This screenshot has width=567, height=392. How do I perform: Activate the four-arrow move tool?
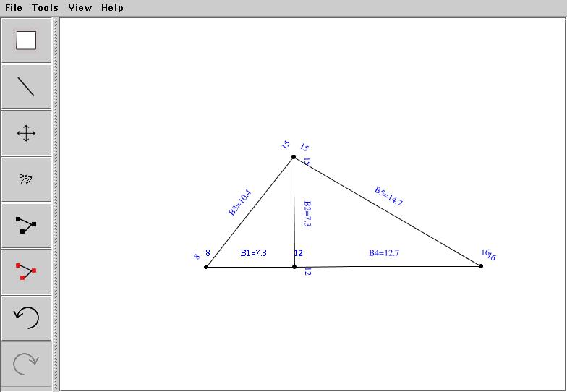pyautogui.click(x=27, y=133)
